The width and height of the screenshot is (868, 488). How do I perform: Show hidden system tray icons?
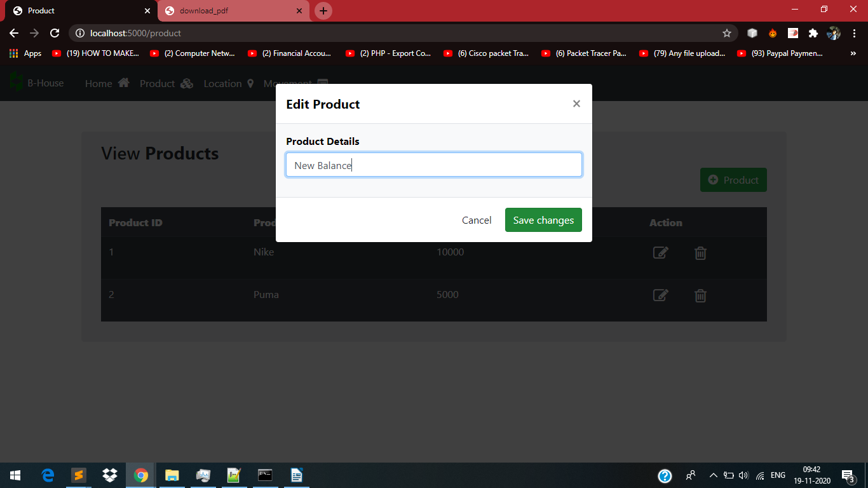(x=713, y=475)
